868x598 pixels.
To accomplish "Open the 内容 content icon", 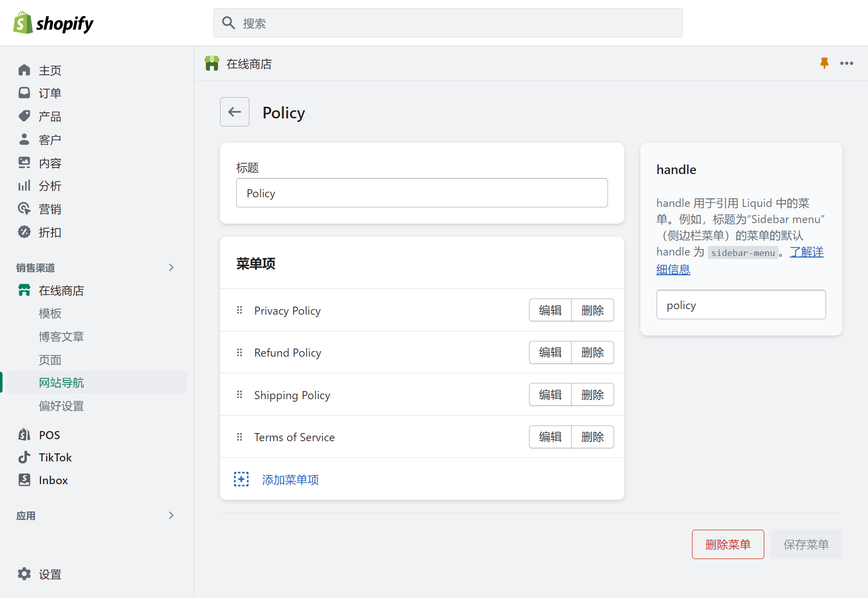I will tap(24, 162).
